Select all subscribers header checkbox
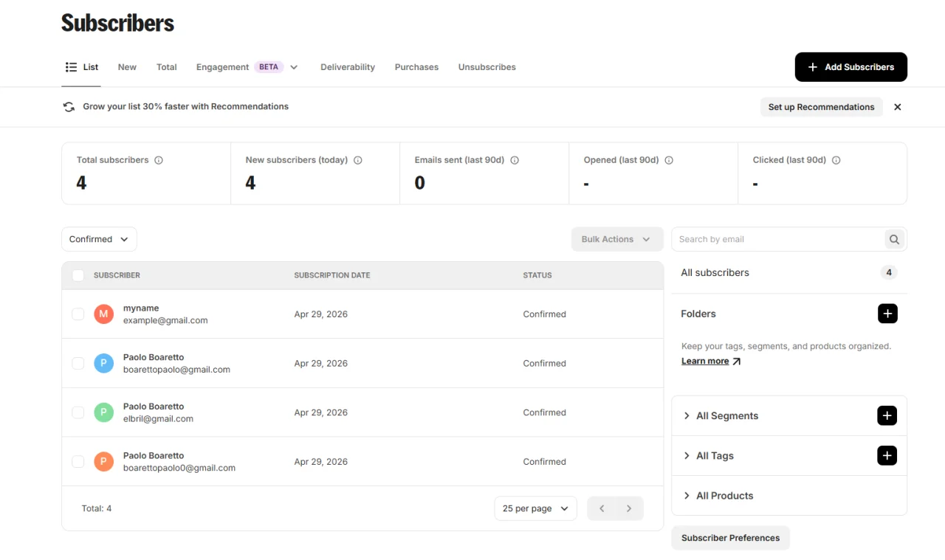 [x=78, y=275]
